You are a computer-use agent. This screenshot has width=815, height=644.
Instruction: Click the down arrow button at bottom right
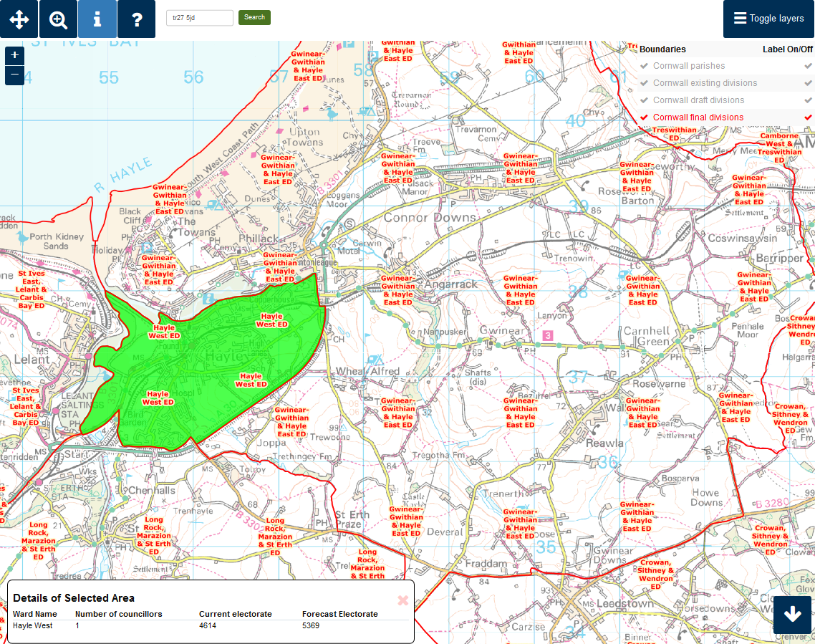(792, 615)
